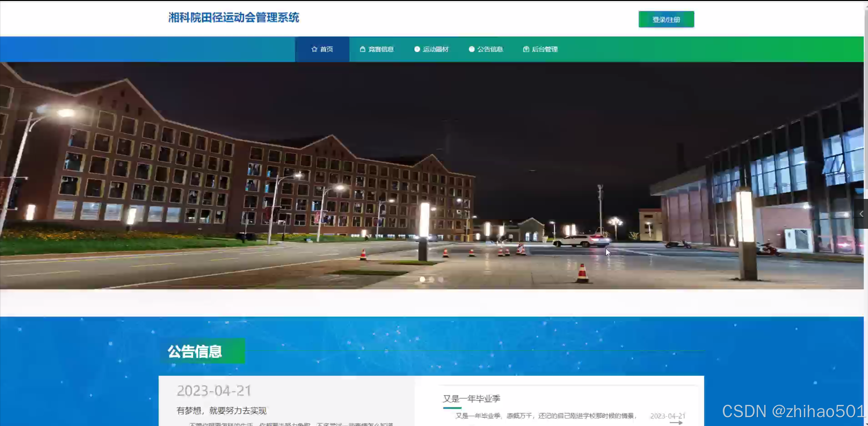Image resolution: width=868 pixels, height=426 pixels.
Task: Click the box icon beside 后台管理
Action: point(526,49)
